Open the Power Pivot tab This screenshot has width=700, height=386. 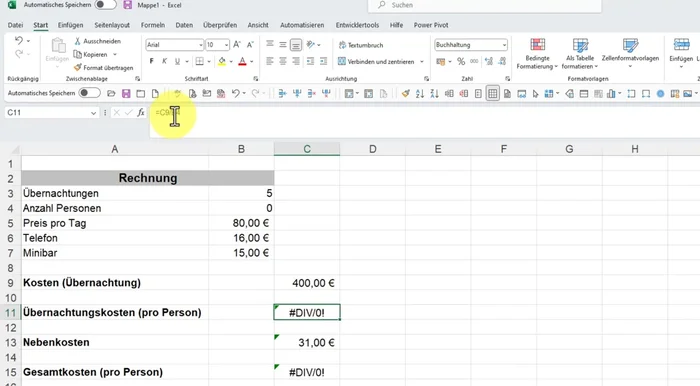pos(431,25)
